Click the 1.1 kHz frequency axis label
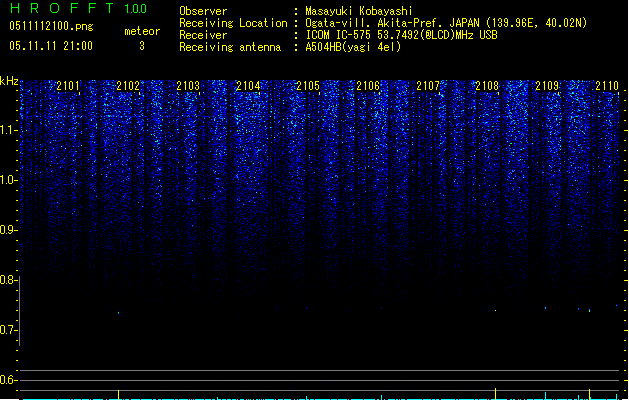The image size is (629, 400). [x=8, y=130]
